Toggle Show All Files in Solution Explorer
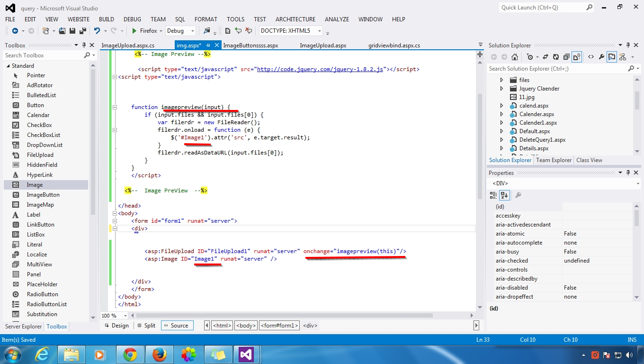The width and height of the screenshot is (644, 364). pos(576,57)
